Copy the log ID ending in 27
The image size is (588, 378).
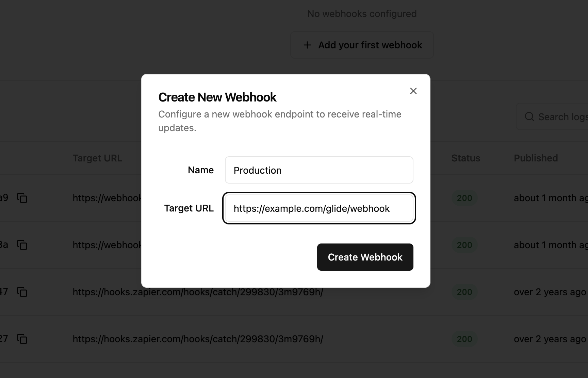[x=22, y=339]
